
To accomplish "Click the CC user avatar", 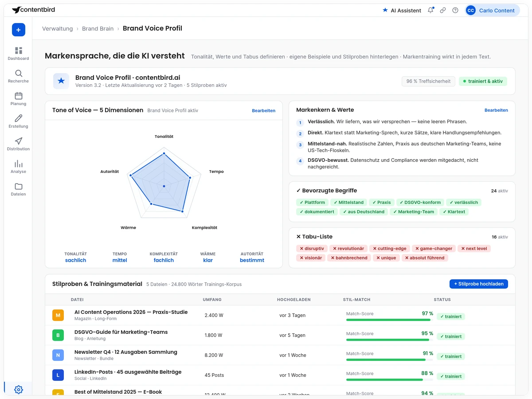I will 471,10.
